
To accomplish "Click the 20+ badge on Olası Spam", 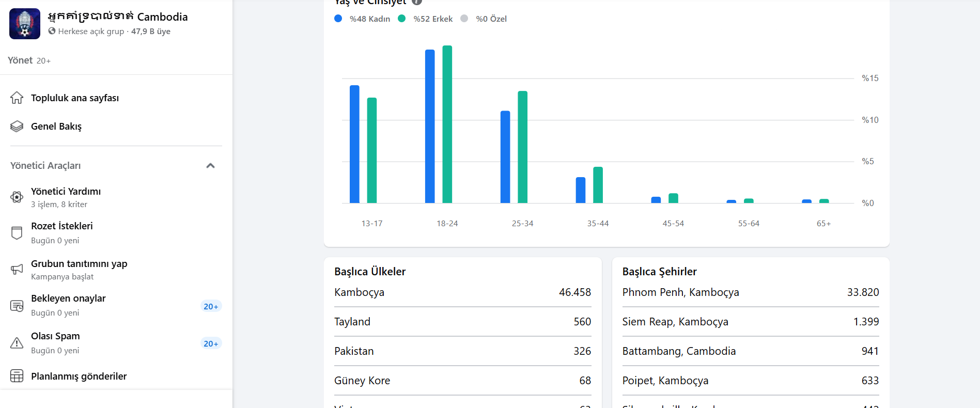I will [x=211, y=343].
